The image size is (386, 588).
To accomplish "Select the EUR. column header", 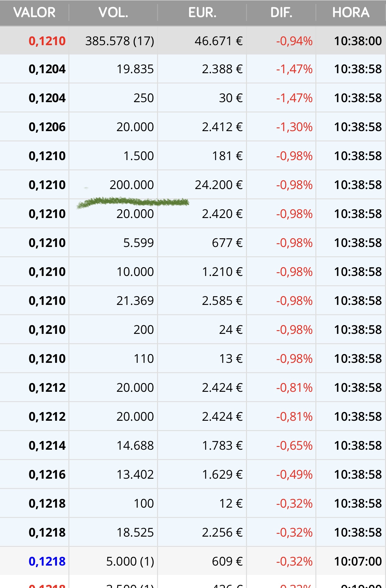I will coord(202,12).
